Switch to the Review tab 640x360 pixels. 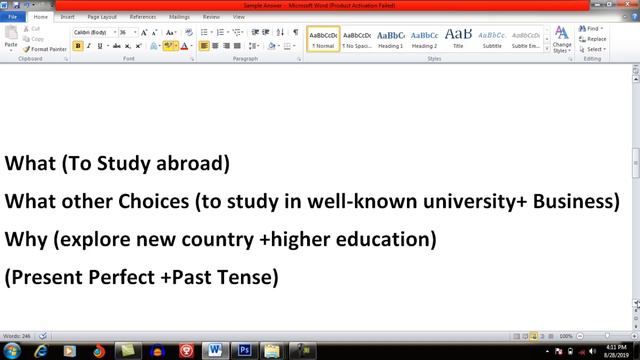(x=211, y=17)
